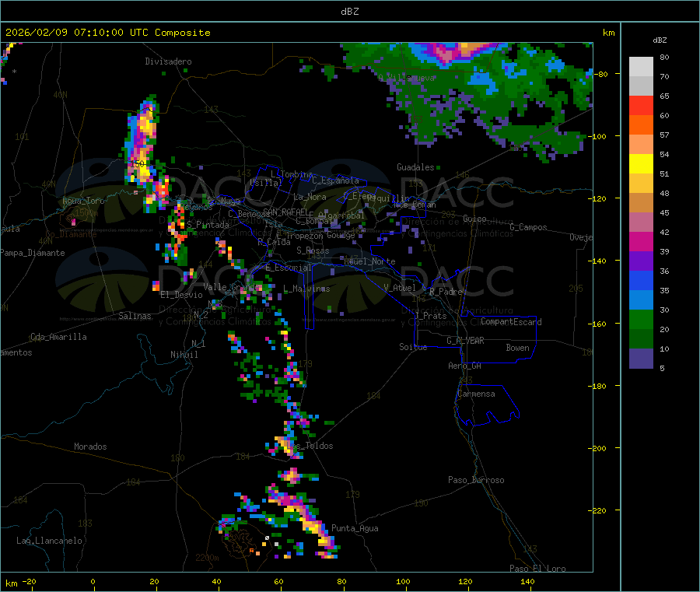The height and width of the screenshot is (592, 700).
Task: Click the E_Escorial map label
Action: pyautogui.click(x=289, y=268)
